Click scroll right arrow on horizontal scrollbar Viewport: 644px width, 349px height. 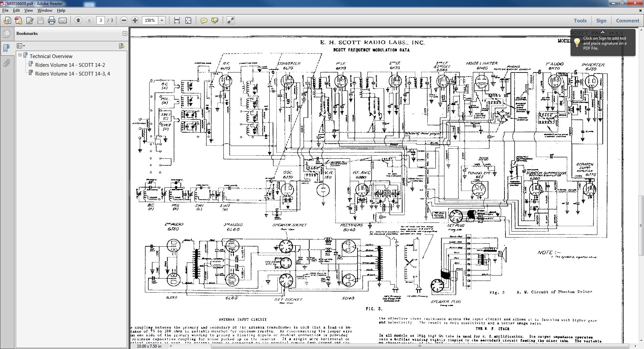click(636, 346)
